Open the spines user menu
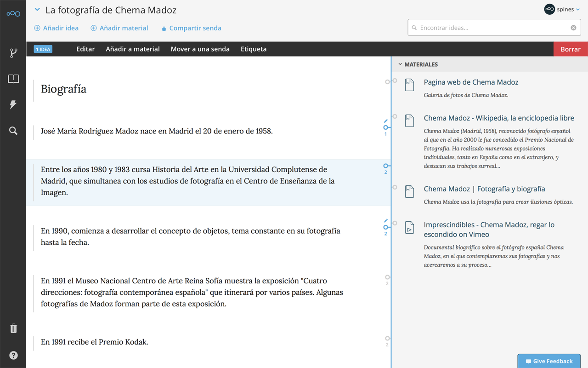 point(562,9)
